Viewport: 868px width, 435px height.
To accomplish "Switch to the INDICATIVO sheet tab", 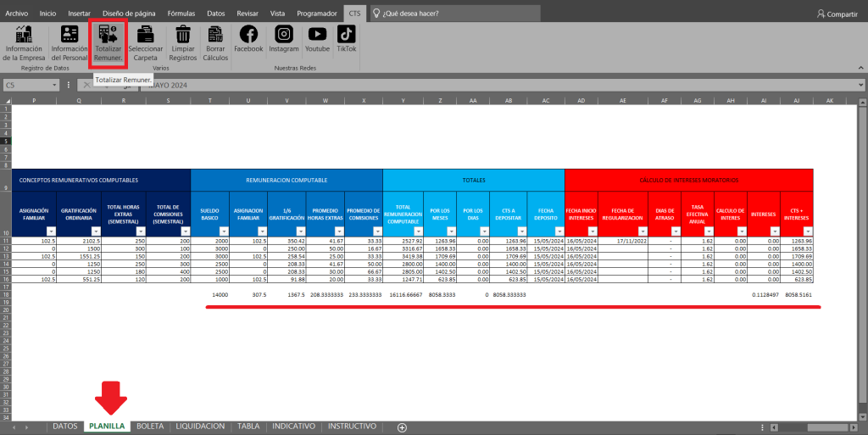I will pos(293,427).
